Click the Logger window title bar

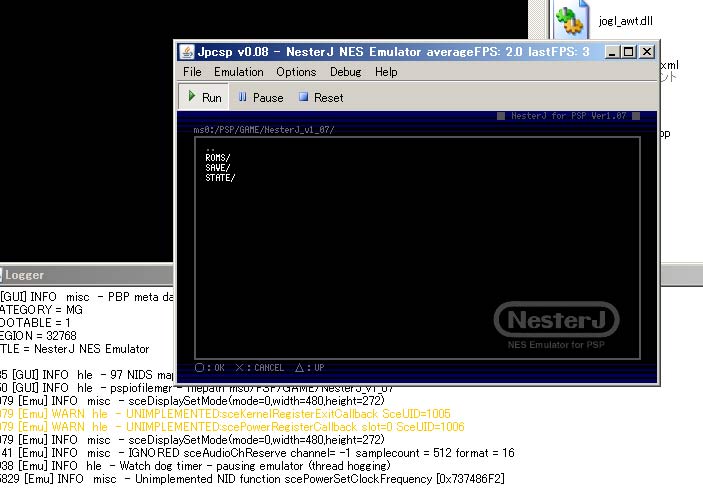[x=86, y=275]
